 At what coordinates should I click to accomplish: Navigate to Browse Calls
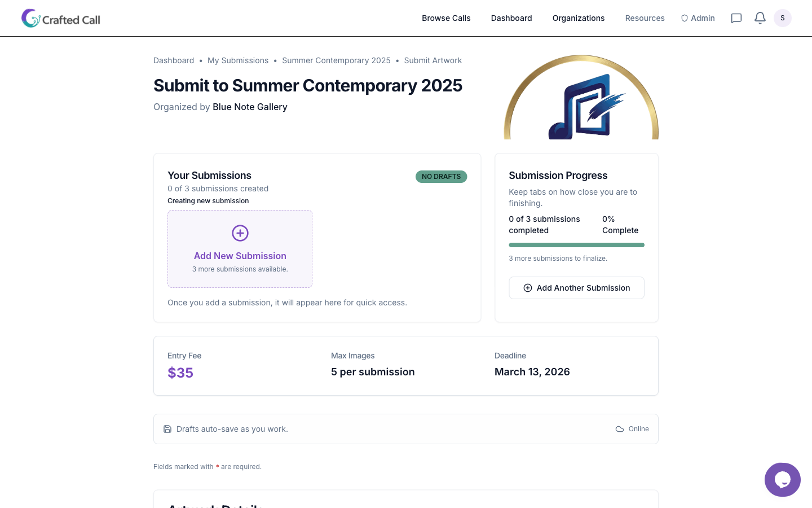(446, 18)
